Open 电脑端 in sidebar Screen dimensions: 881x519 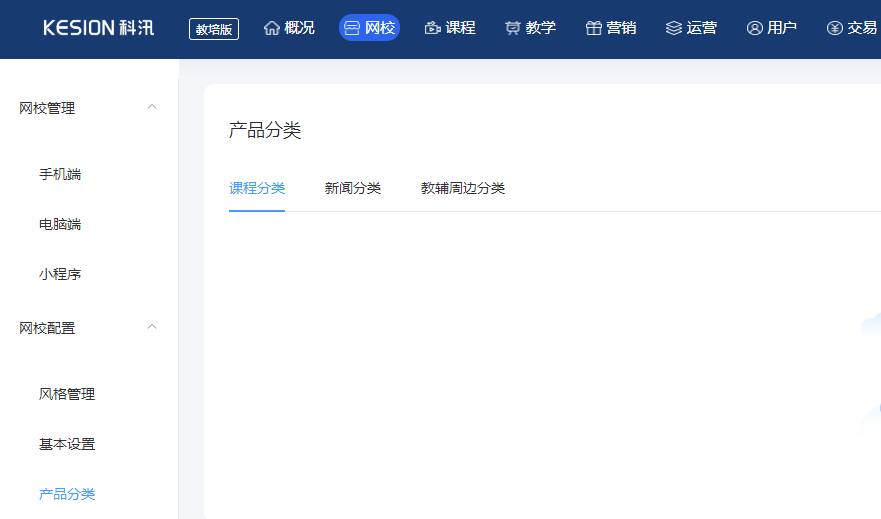[x=60, y=224]
